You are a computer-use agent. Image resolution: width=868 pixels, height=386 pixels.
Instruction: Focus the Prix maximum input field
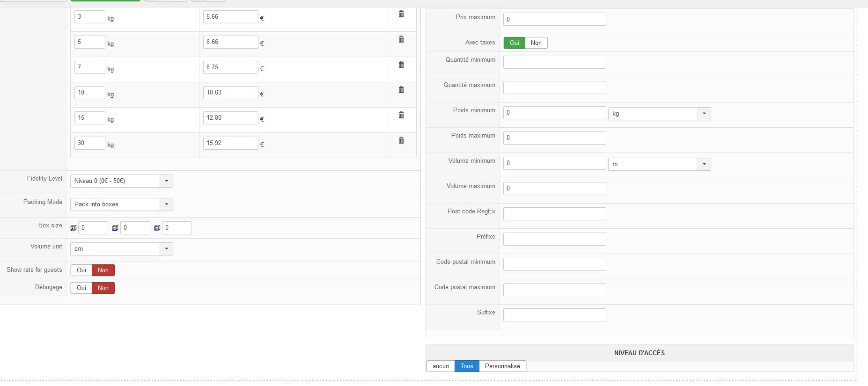[x=554, y=19]
